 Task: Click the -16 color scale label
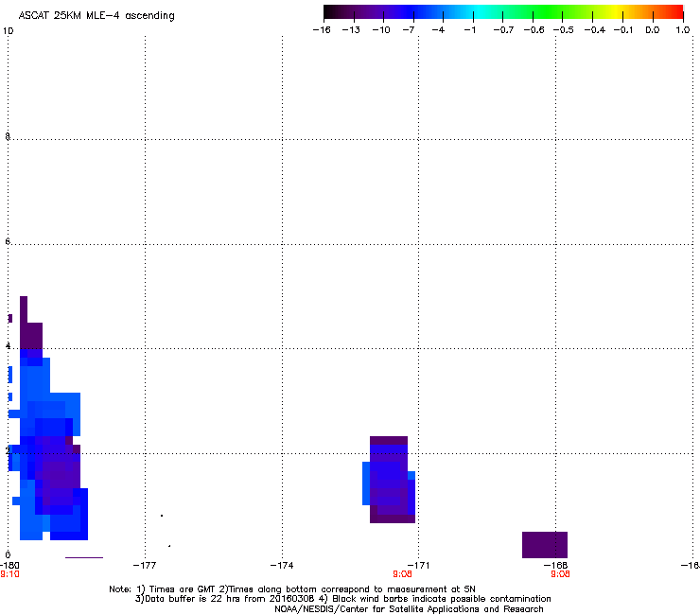coord(322,30)
